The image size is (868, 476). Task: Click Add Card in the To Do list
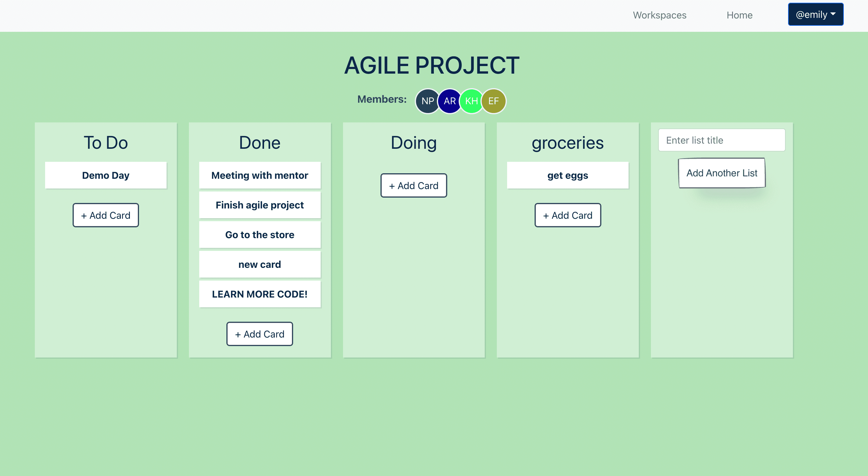tap(106, 216)
